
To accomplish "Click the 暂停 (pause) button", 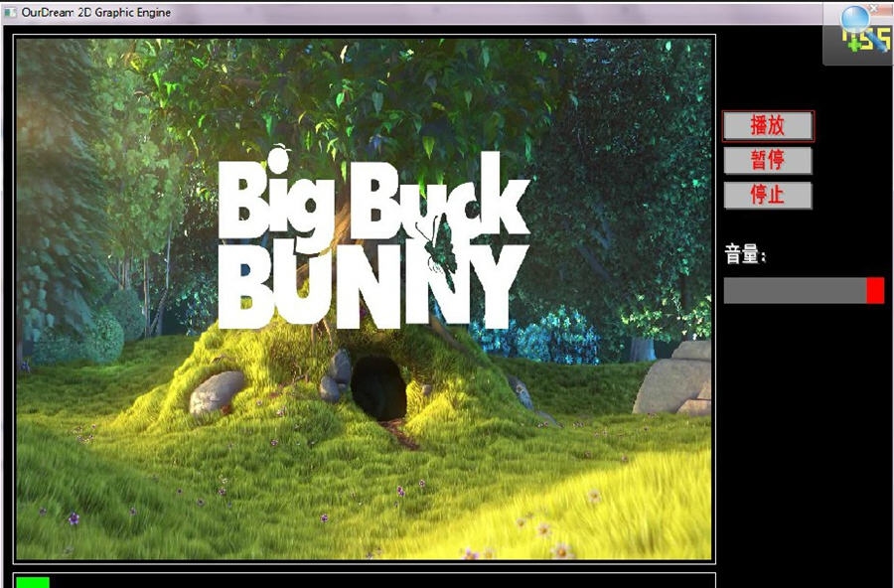I will (768, 160).
